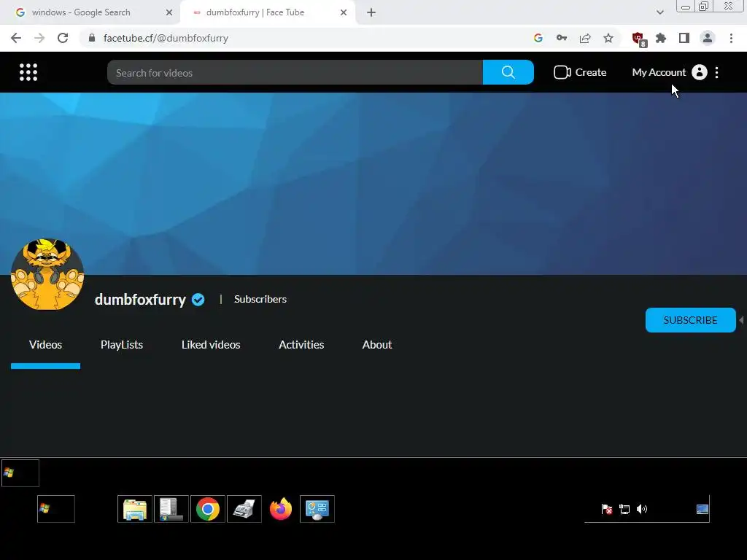Screen dimensions: 747x560
Task: Toggle the Chrome side panel
Action: point(684,38)
